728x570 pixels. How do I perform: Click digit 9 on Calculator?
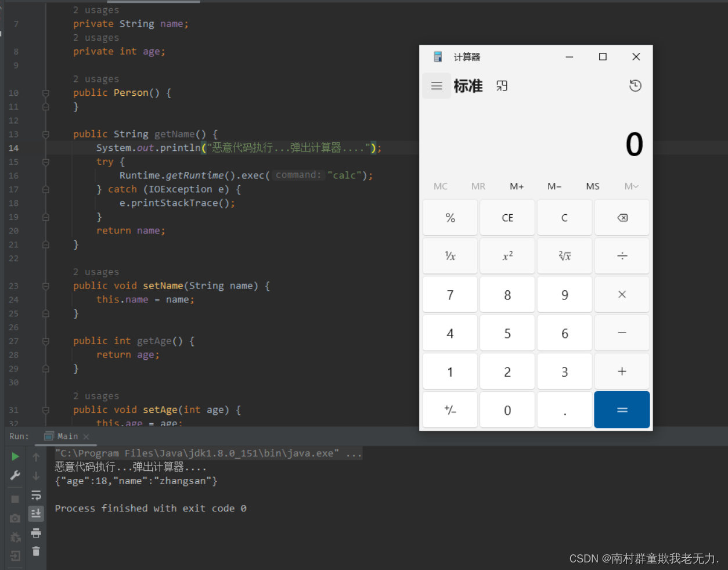(x=564, y=295)
